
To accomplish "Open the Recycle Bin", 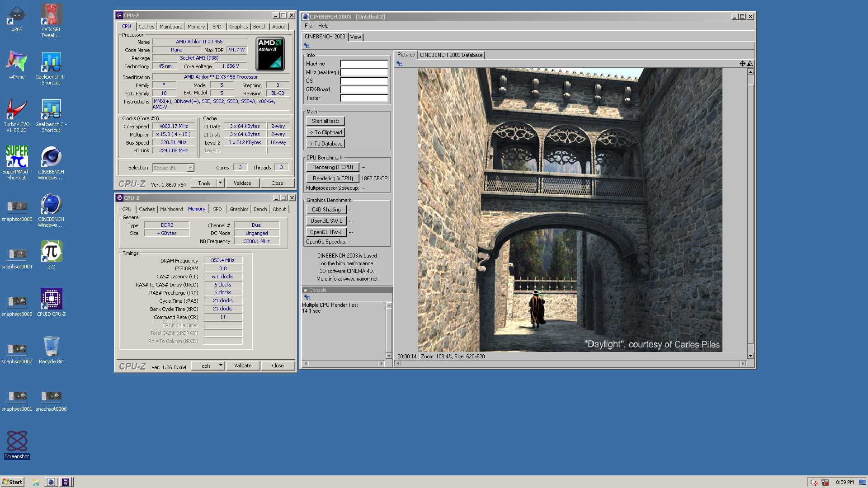I will pos(51,350).
